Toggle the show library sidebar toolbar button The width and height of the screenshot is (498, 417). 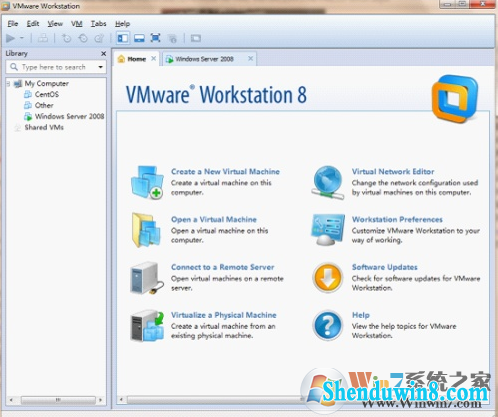tap(123, 38)
